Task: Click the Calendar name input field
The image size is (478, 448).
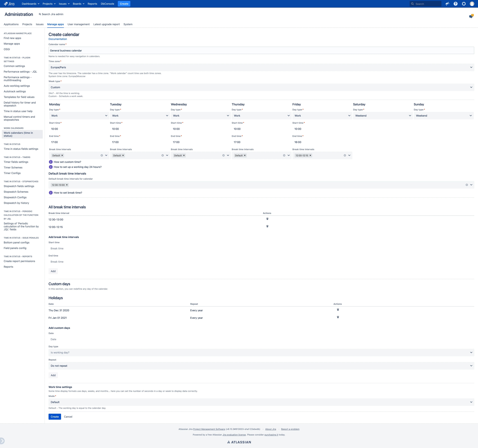Action: 261,50
